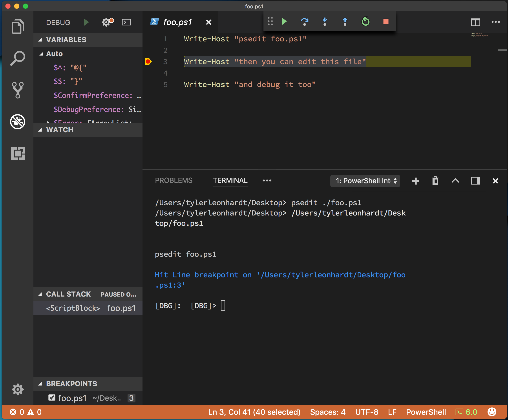Select the TERMINAL tab
The image size is (508, 420).
(230, 180)
